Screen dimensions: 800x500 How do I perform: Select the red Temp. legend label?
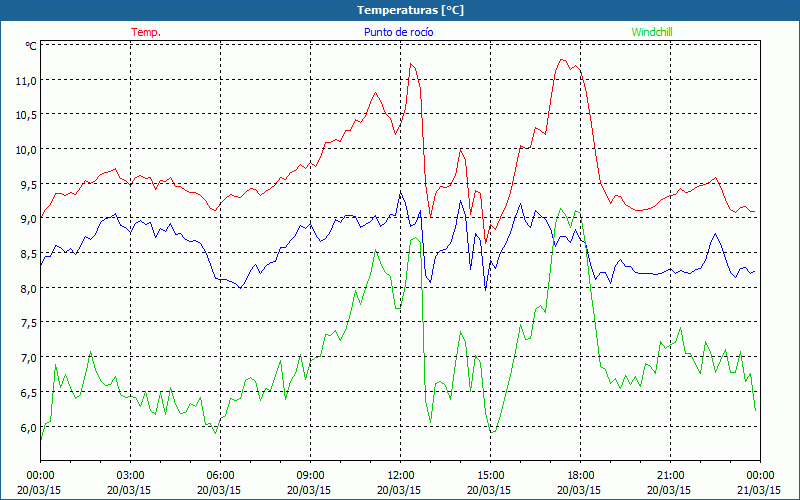coord(146,32)
